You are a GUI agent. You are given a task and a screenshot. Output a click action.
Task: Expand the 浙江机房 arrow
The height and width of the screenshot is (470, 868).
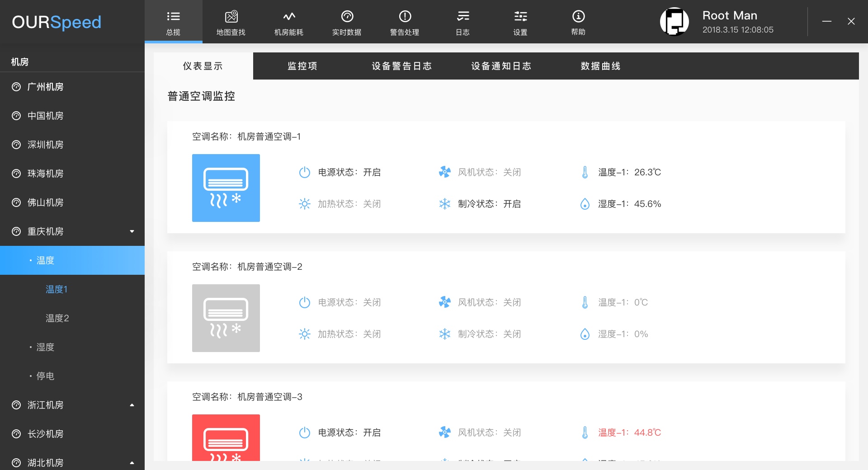coord(132,405)
